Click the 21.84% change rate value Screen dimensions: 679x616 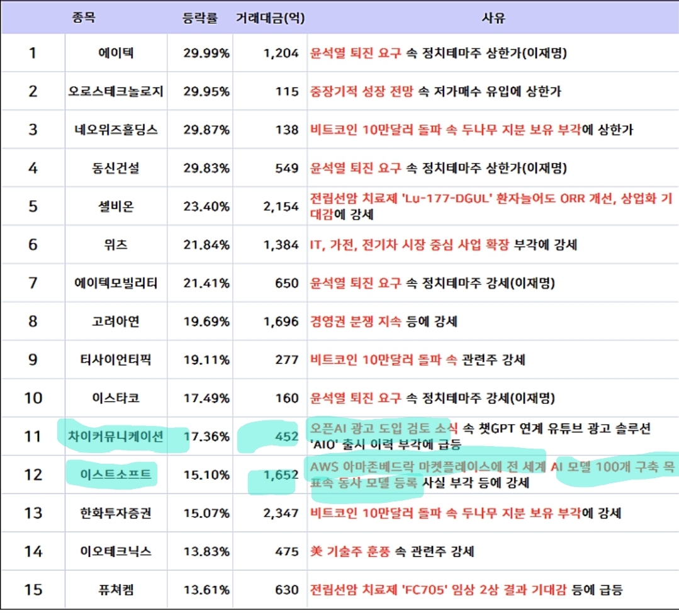[x=206, y=245]
